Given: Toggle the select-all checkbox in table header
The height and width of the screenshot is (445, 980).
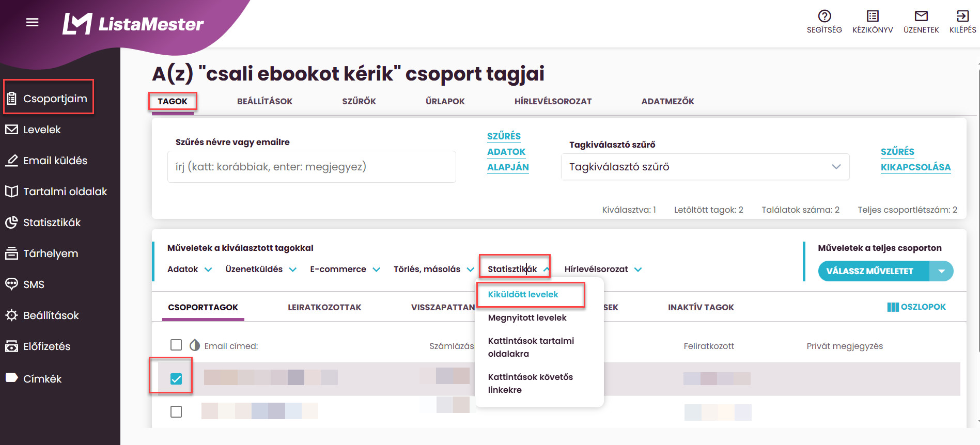Looking at the screenshot, I should 176,345.
